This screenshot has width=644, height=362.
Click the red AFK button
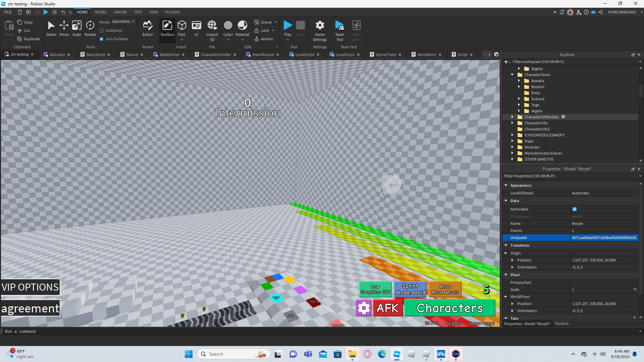coord(387,308)
